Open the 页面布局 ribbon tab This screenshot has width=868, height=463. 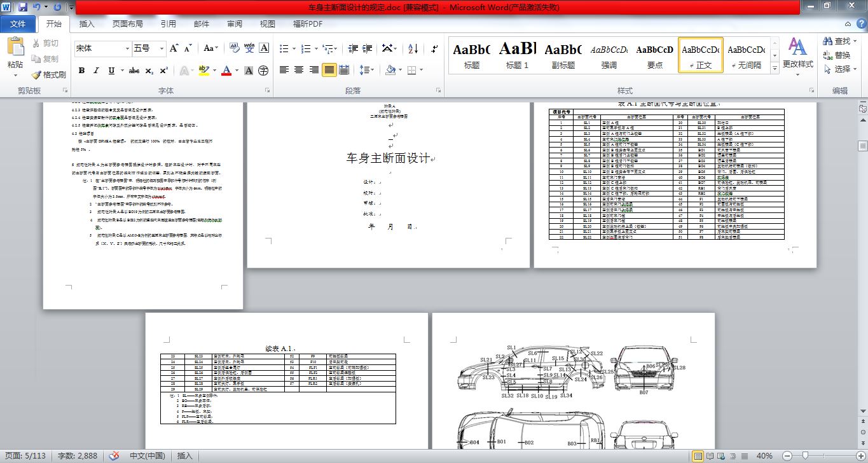coord(127,24)
